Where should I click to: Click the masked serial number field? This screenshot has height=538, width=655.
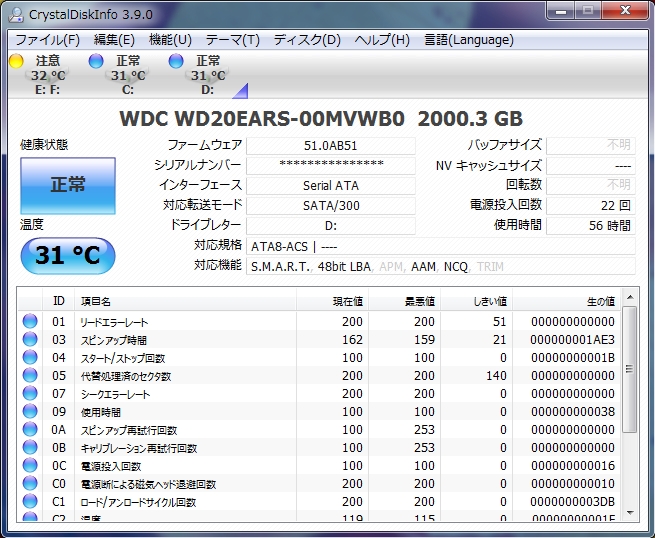pos(331,166)
